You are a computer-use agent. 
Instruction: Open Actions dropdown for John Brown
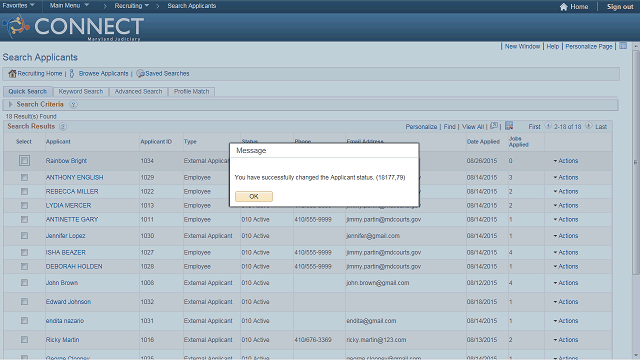566,283
